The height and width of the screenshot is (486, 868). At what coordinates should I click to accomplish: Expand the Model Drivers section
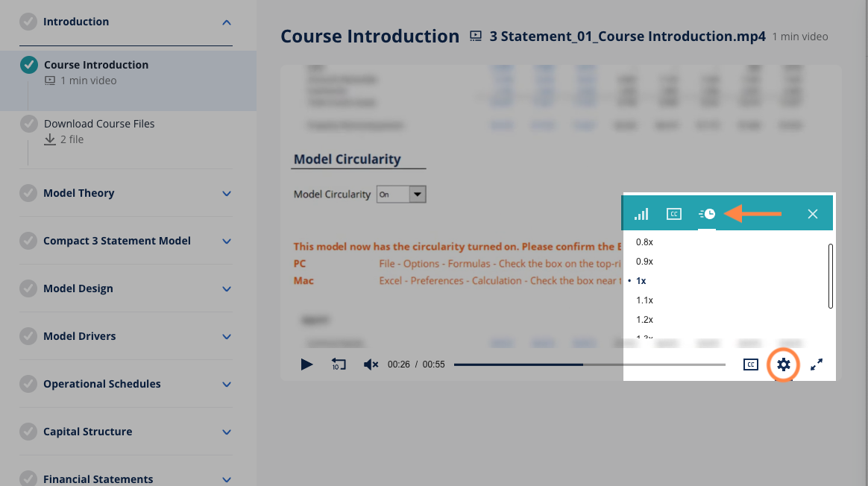click(227, 336)
